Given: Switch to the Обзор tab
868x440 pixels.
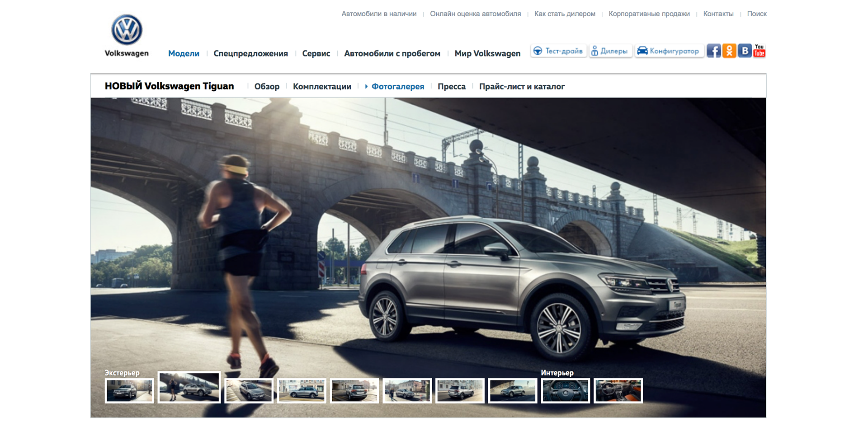Looking at the screenshot, I should [x=267, y=86].
